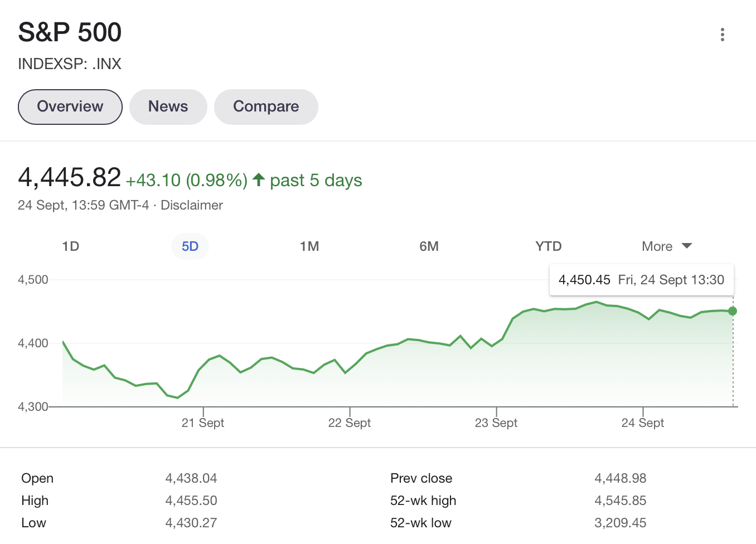Click the Prev close value 4,448.98
This screenshot has height=544, width=756.
[620, 478]
